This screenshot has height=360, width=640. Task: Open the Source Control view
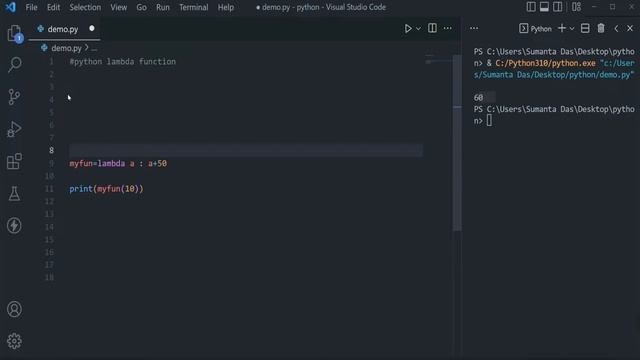point(14,97)
